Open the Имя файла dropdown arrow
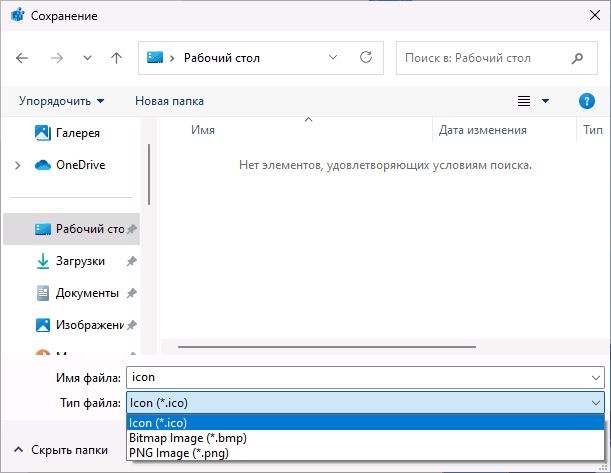This screenshot has width=611, height=473. point(595,378)
